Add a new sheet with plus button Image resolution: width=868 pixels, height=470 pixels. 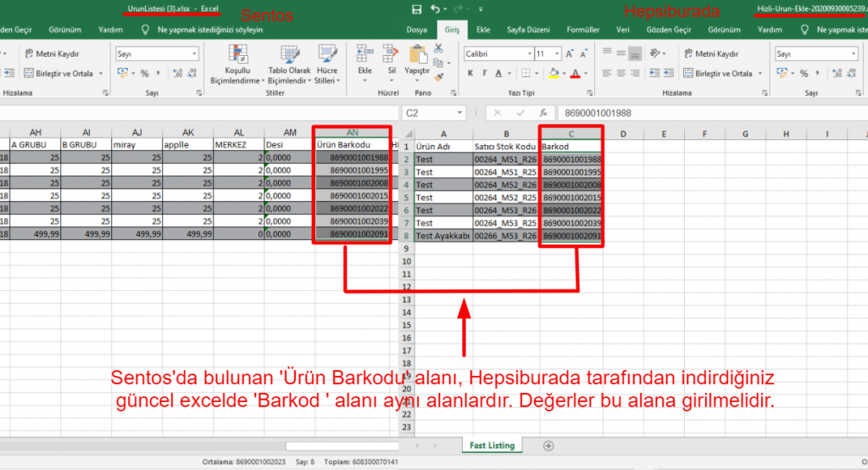(x=548, y=445)
